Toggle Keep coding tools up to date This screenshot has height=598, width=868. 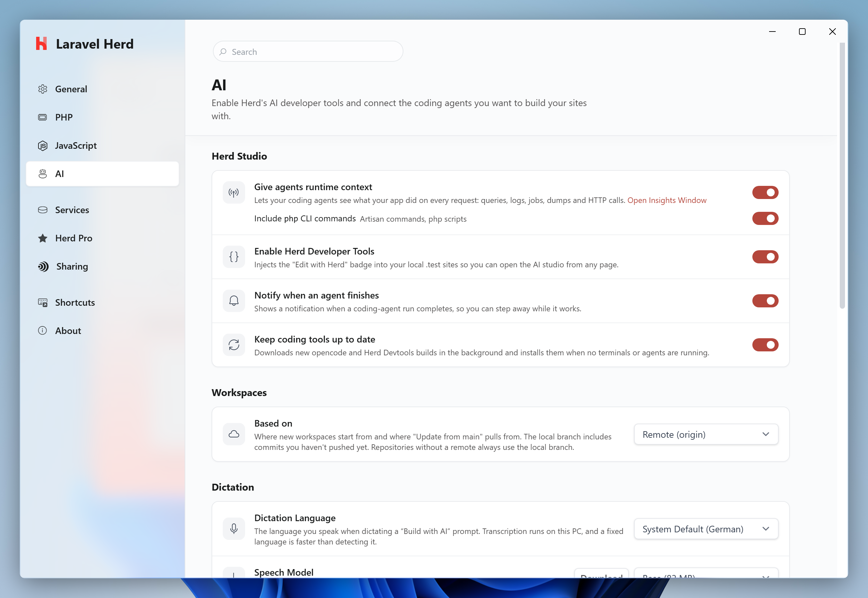(x=765, y=345)
